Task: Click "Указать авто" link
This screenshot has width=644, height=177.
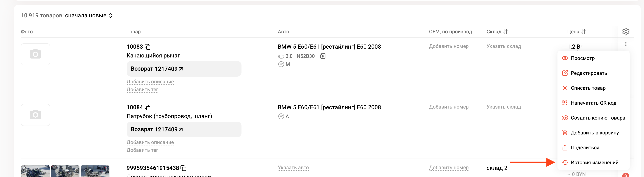Action: [x=293, y=167]
